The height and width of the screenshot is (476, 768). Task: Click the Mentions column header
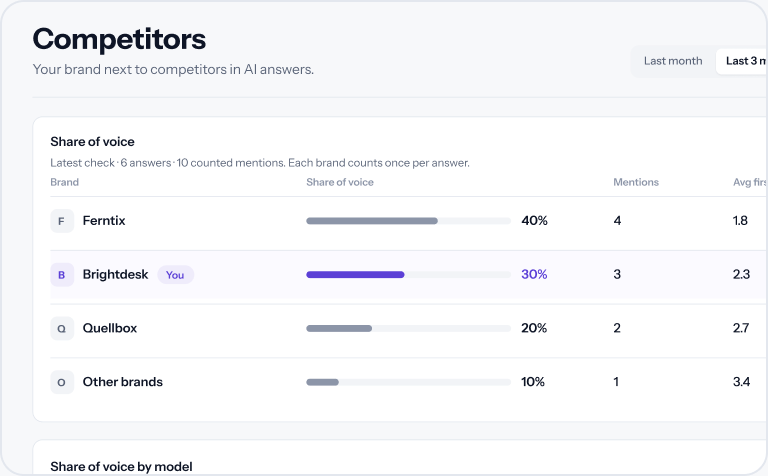(x=636, y=182)
